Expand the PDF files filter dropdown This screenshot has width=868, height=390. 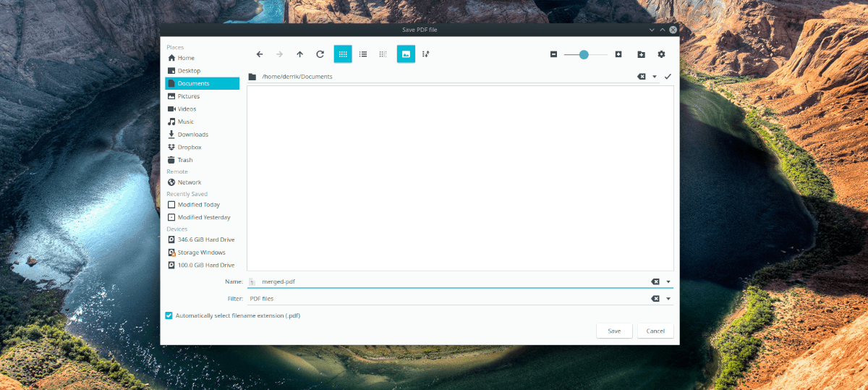668,298
